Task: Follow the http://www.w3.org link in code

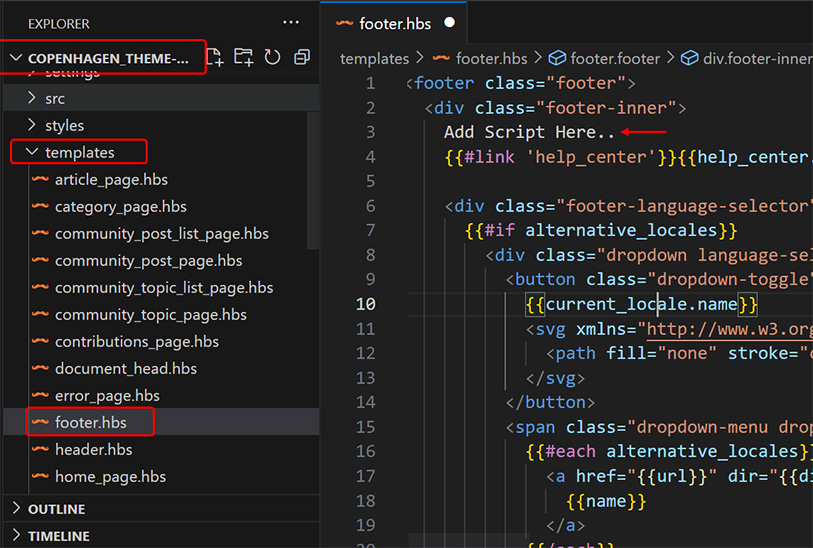Action: pyautogui.click(x=728, y=329)
